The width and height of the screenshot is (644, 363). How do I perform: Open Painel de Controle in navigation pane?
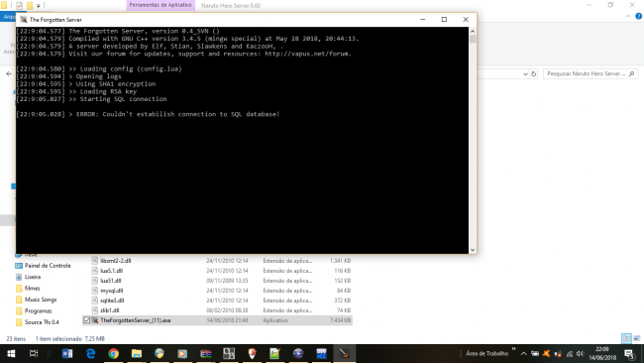[x=48, y=266]
